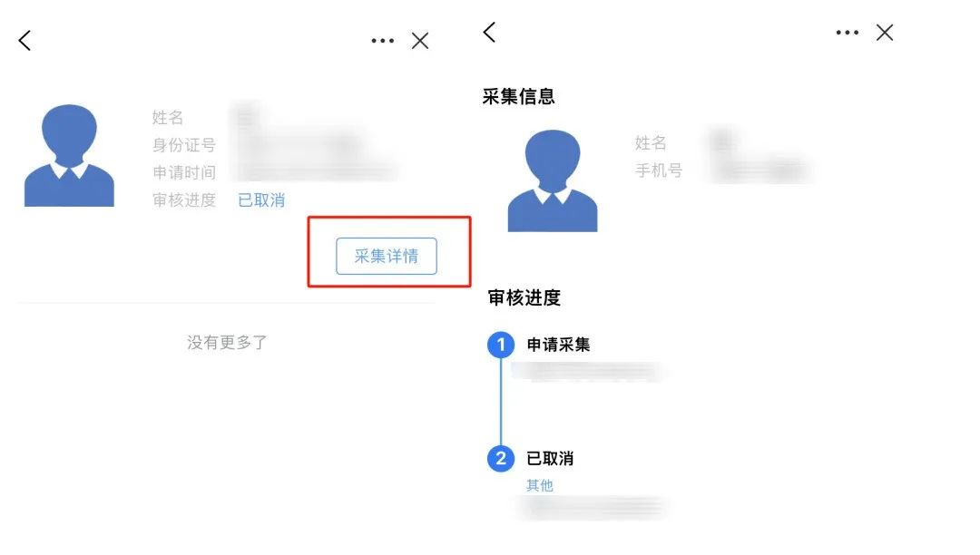Close the left screen with X
This screenshot has width=980, height=555.
(x=420, y=41)
